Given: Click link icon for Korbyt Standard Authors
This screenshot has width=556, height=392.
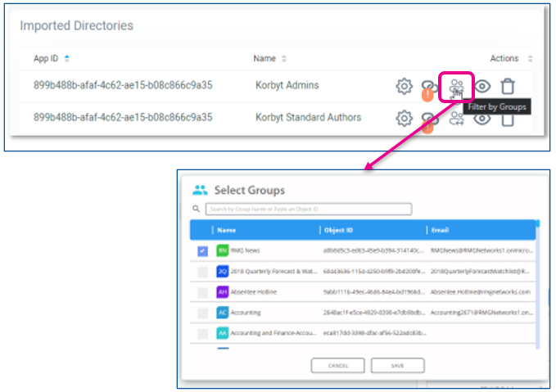Looking at the screenshot, I should click(429, 118).
